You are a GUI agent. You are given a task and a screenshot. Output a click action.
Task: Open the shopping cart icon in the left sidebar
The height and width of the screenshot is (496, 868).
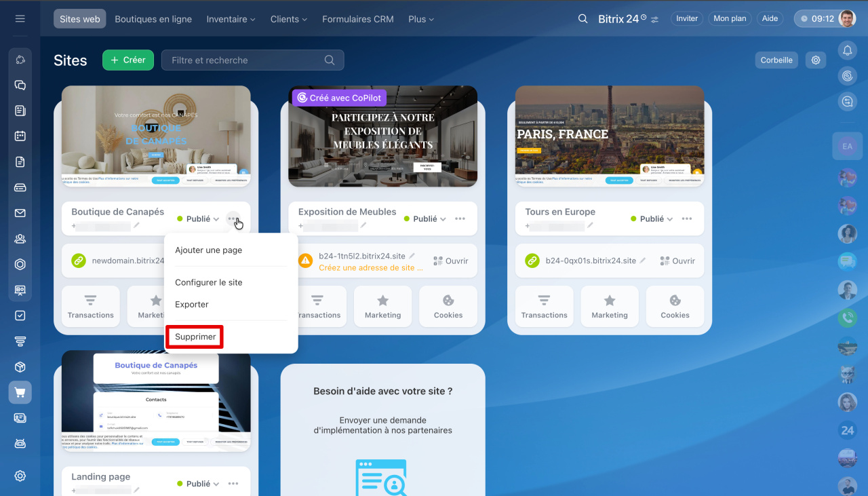point(20,392)
